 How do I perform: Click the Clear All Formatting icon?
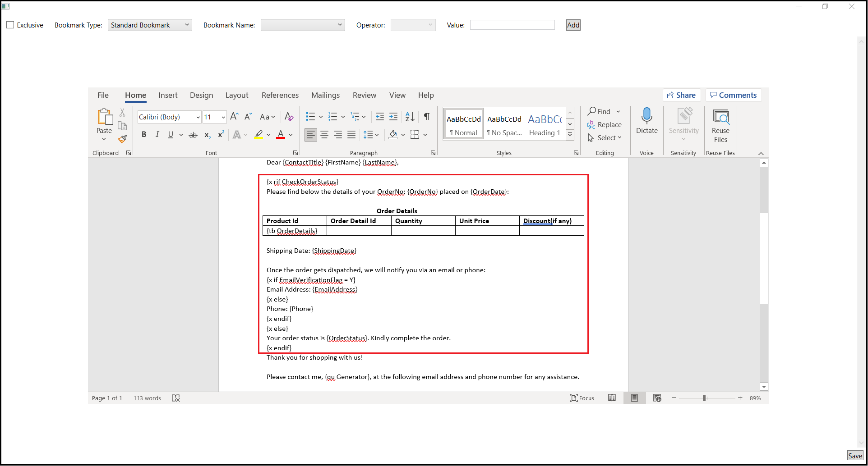pyautogui.click(x=289, y=117)
